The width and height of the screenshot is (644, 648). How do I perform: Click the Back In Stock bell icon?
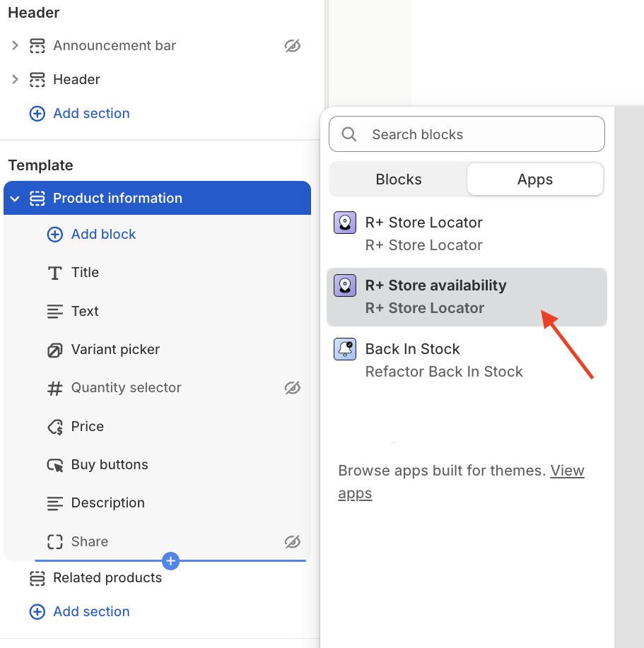(345, 349)
